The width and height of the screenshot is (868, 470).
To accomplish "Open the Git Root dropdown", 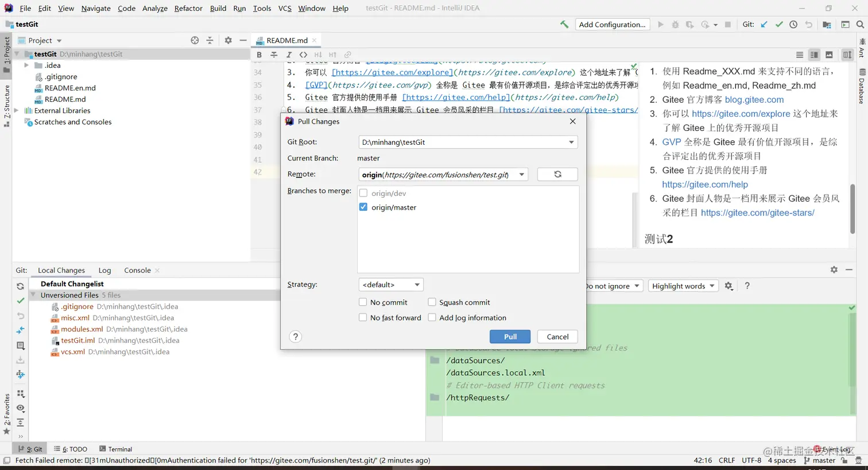I will [x=468, y=142].
